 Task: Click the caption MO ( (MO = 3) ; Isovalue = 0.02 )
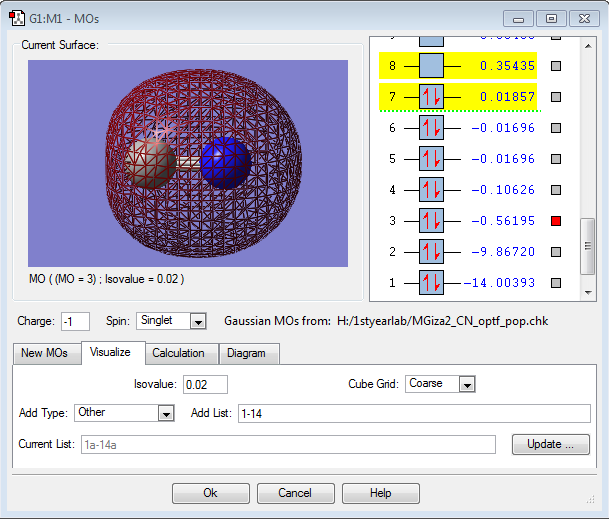(106, 279)
